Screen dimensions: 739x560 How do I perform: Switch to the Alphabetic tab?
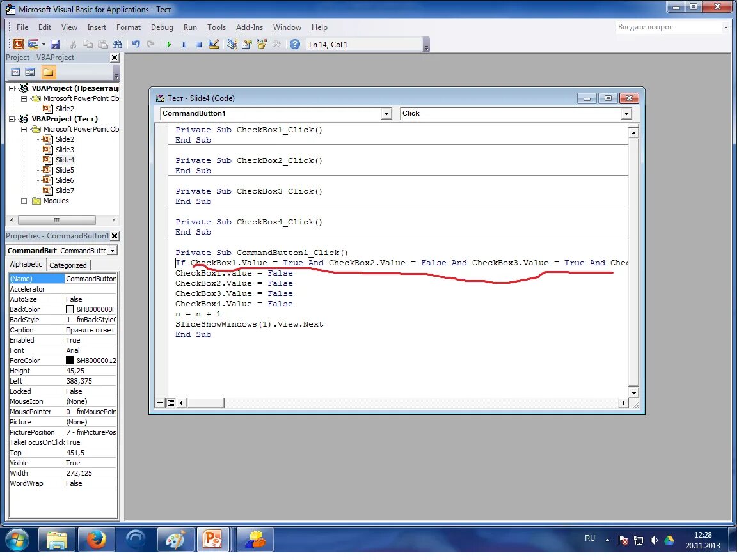(26, 264)
